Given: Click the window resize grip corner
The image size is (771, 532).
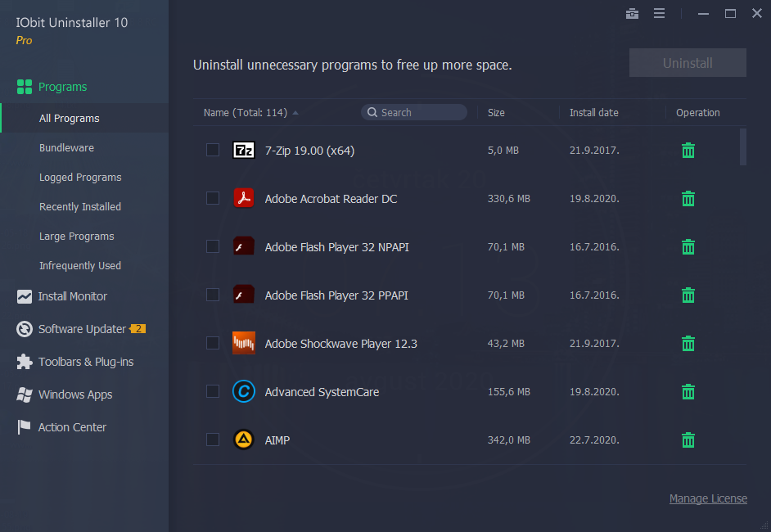Looking at the screenshot, I should coord(764,525).
